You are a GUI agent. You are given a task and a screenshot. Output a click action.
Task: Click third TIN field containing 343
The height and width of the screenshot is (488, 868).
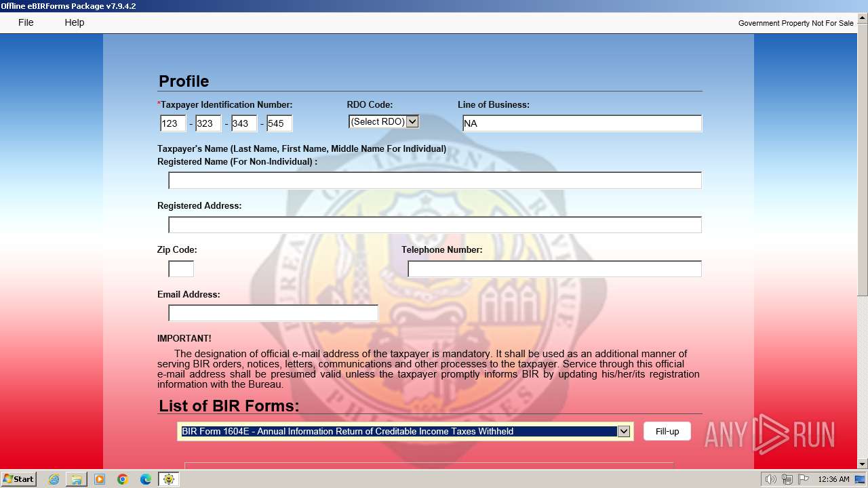coord(244,123)
